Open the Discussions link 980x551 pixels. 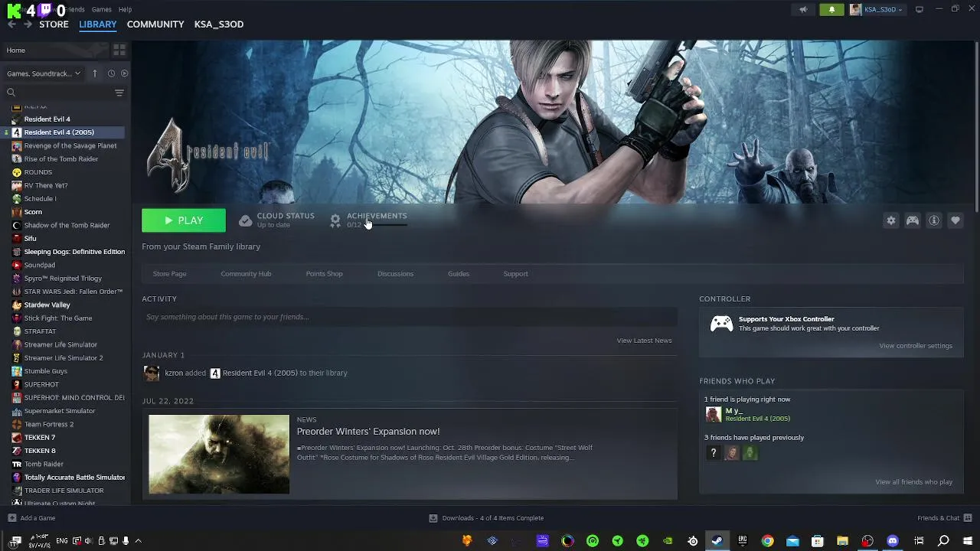pos(395,274)
